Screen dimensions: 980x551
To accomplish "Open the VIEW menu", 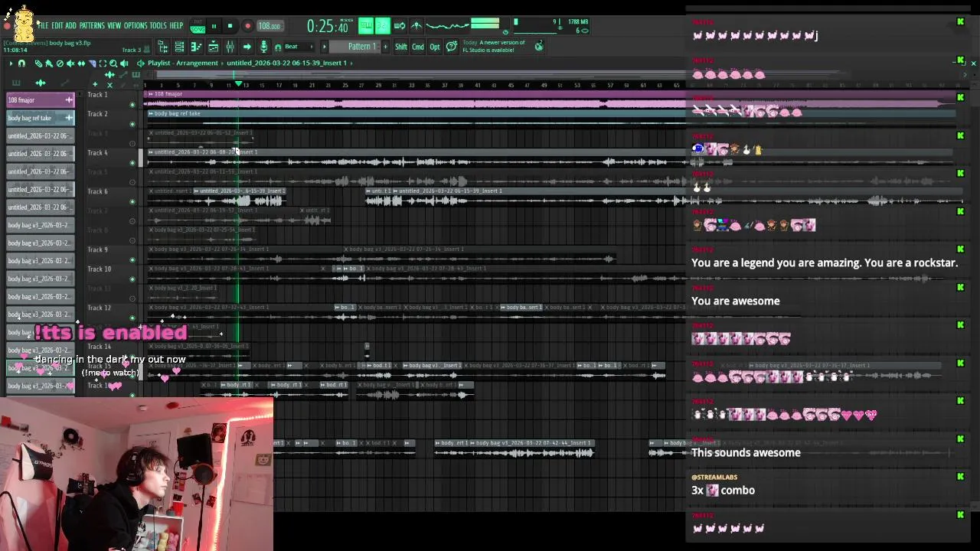I will point(114,25).
